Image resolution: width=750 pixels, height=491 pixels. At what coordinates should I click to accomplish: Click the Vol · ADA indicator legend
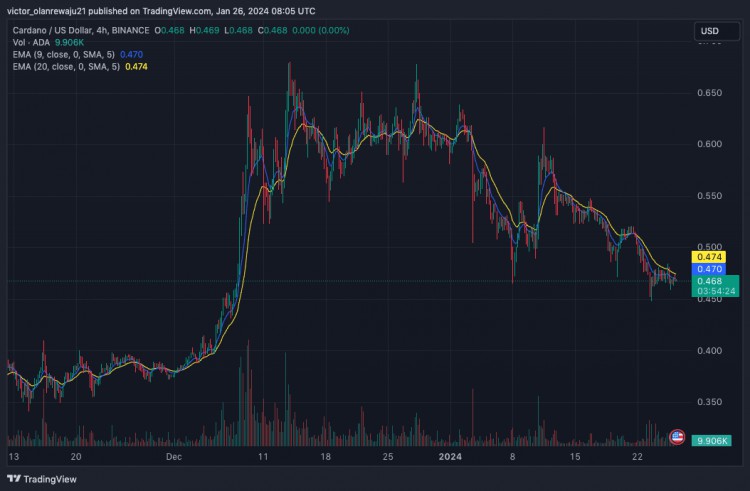click(x=31, y=43)
